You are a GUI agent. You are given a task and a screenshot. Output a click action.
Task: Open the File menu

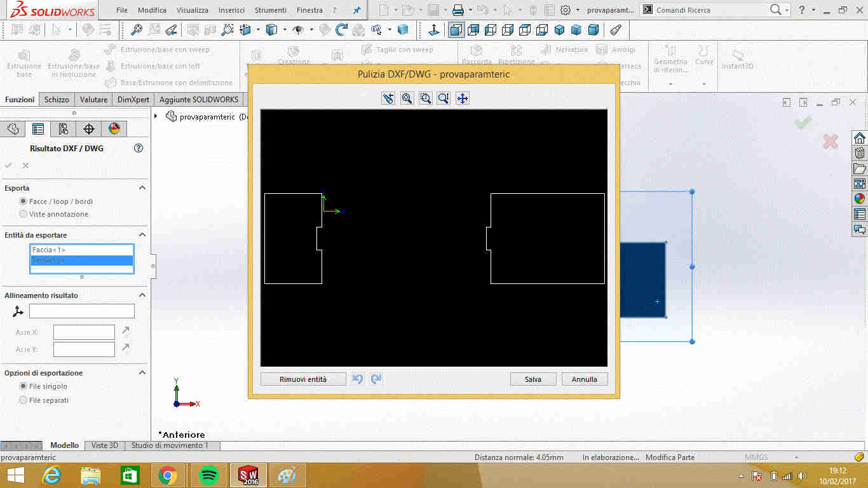pyautogui.click(x=122, y=10)
